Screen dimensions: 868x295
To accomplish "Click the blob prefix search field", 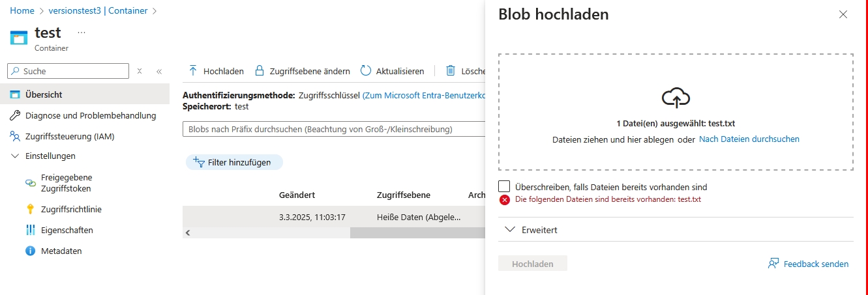I will pyautogui.click(x=334, y=130).
